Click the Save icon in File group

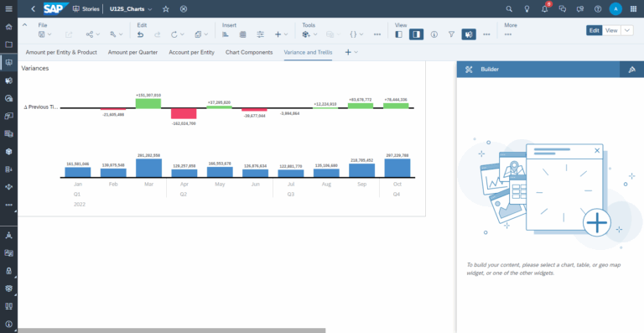click(x=41, y=34)
